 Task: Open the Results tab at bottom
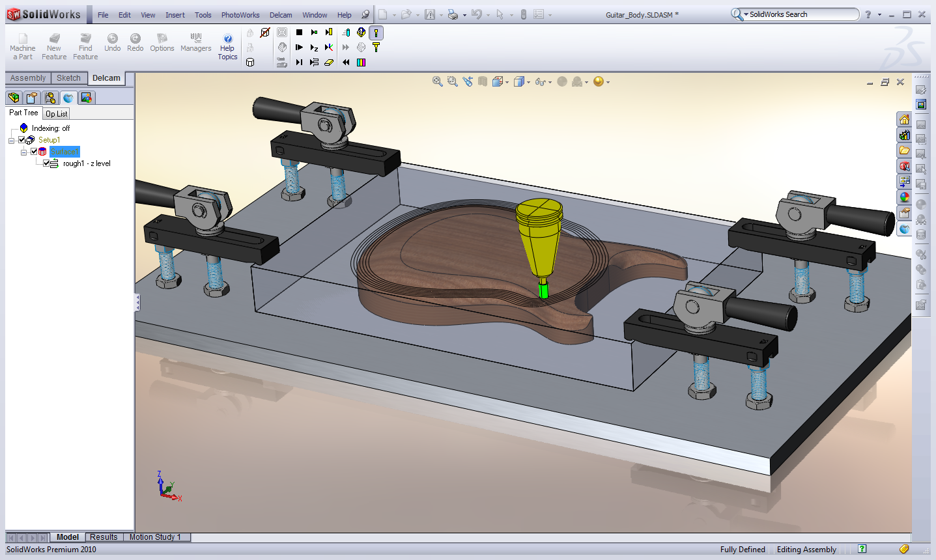click(104, 537)
